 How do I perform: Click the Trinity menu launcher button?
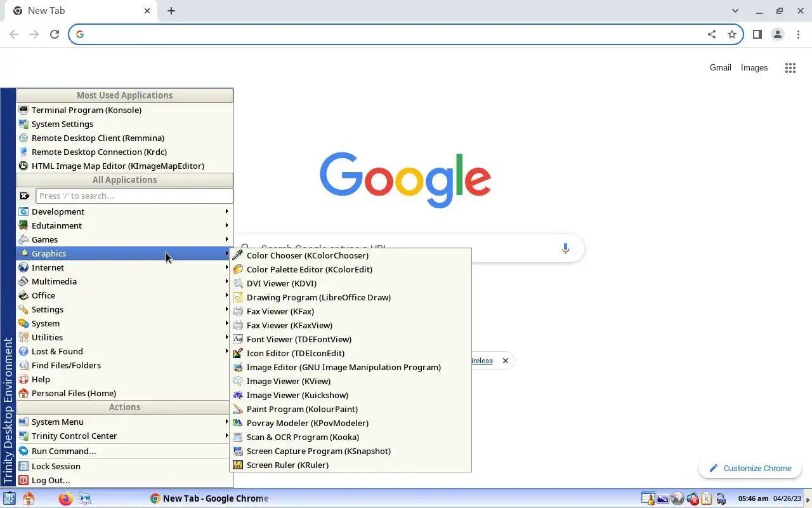(9, 498)
